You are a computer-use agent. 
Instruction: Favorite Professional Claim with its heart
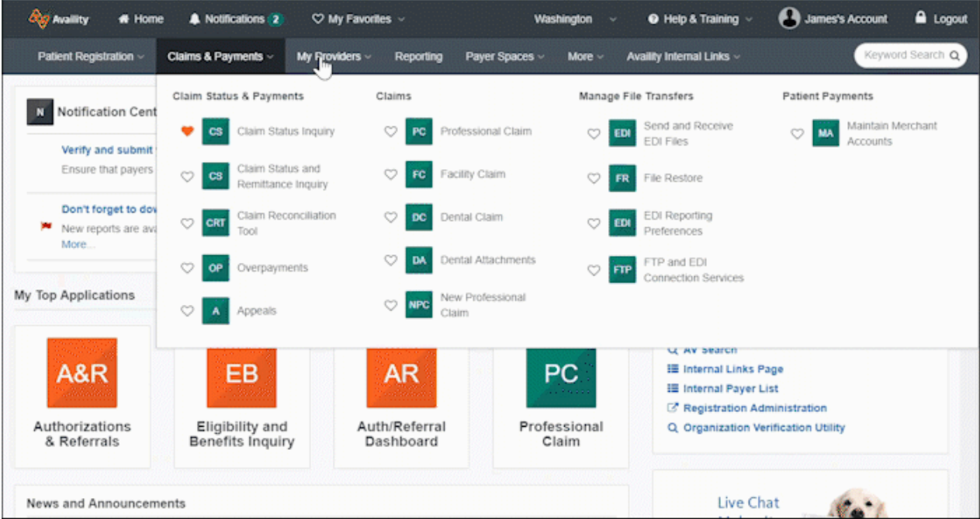[x=391, y=132]
